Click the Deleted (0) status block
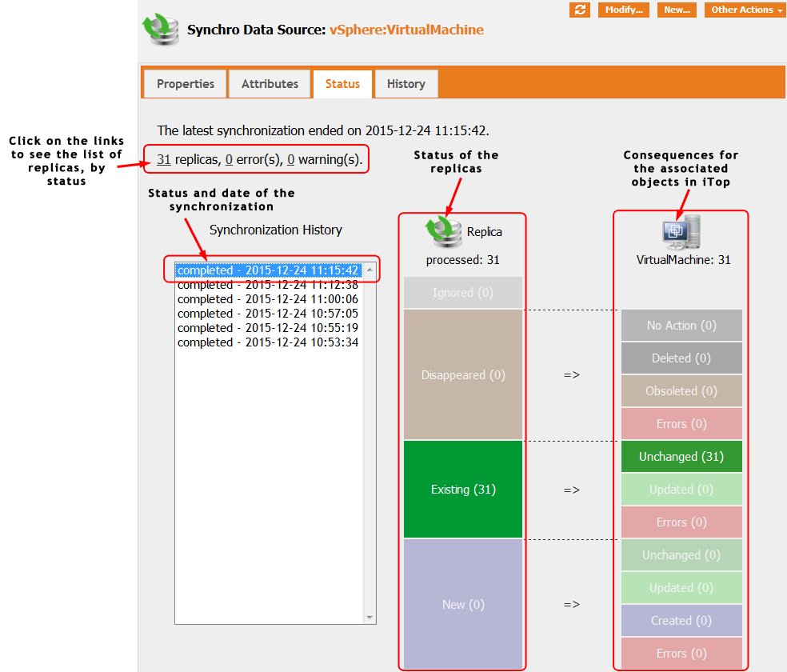787x672 pixels. click(x=681, y=358)
